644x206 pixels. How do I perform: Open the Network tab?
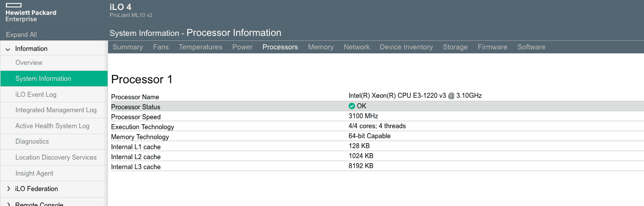tap(357, 47)
